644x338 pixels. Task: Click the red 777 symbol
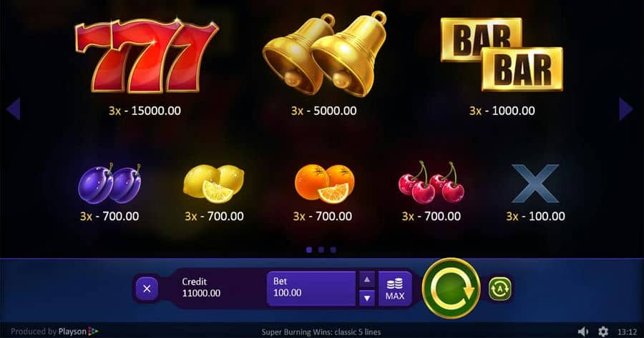tap(146, 56)
